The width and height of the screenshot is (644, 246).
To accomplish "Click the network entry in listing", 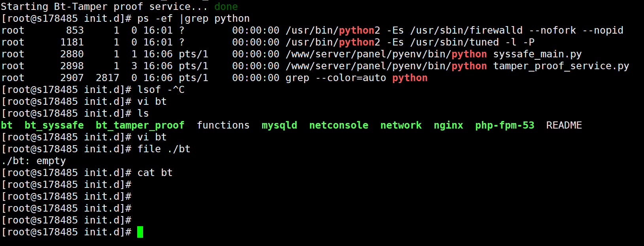I will (x=401, y=125).
